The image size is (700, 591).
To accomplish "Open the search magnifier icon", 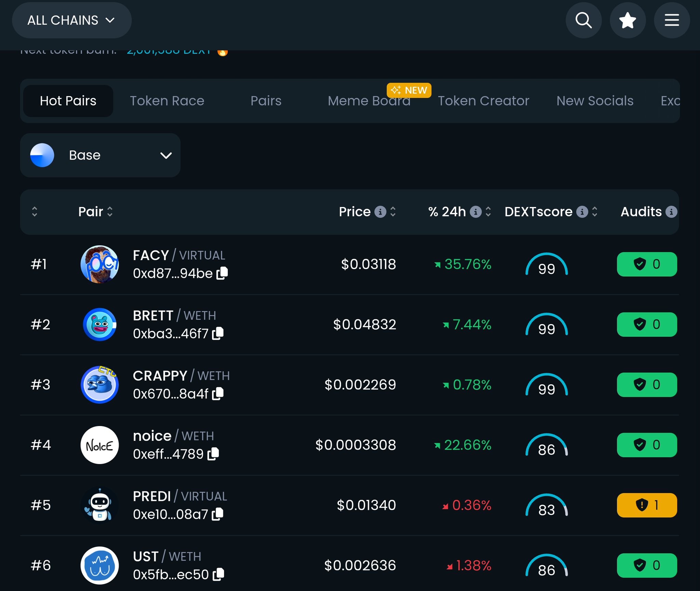I will [x=583, y=20].
